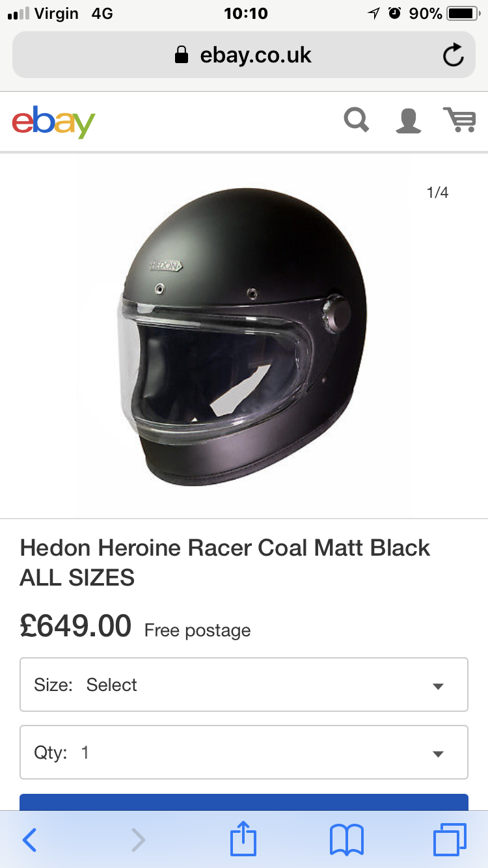This screenshot has height=868, width=488.
Task: Tap the Free postage text
Action: [197, 631]
